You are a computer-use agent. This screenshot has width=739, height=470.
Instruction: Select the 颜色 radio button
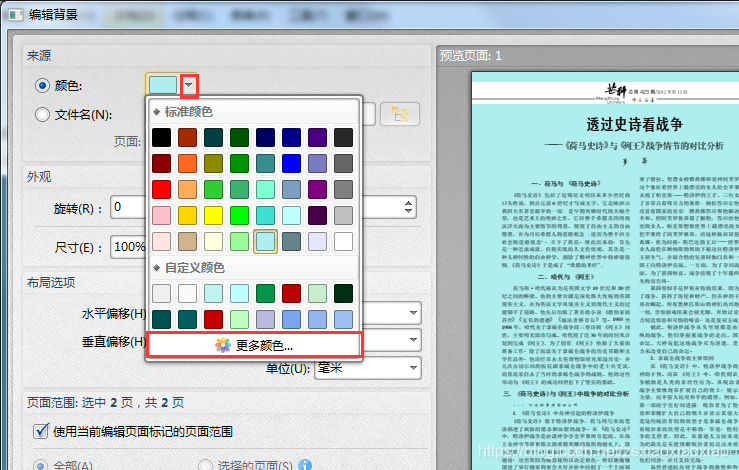pyautogui.click(x=42, y=85)
